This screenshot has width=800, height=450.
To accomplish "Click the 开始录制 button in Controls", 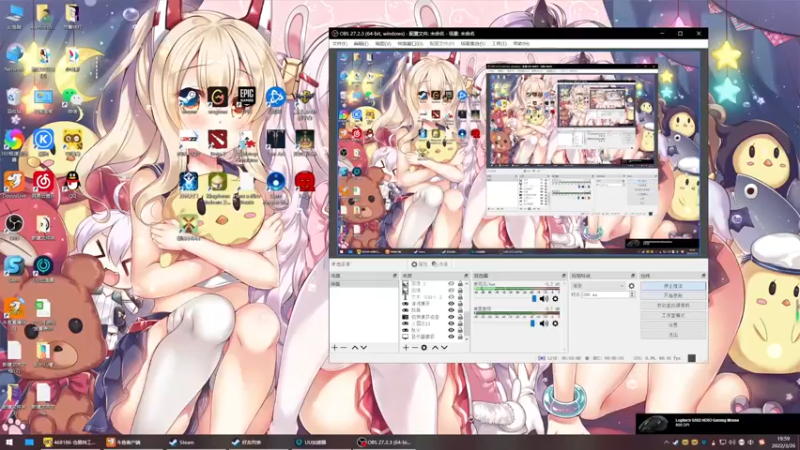I will [x=673, y=296].
